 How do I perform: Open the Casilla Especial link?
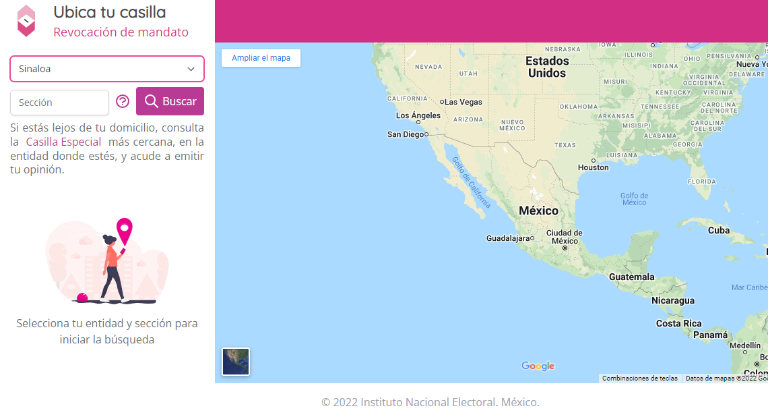(63, 142)
